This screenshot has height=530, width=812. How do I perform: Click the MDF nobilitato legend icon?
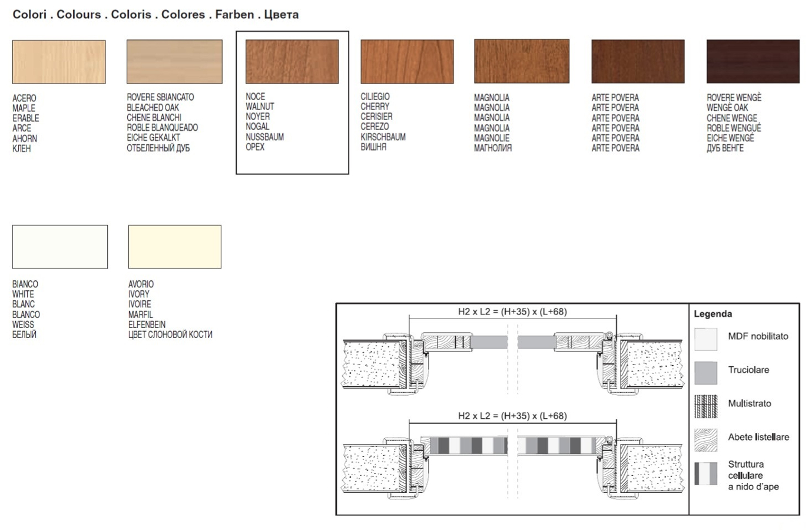705,339
